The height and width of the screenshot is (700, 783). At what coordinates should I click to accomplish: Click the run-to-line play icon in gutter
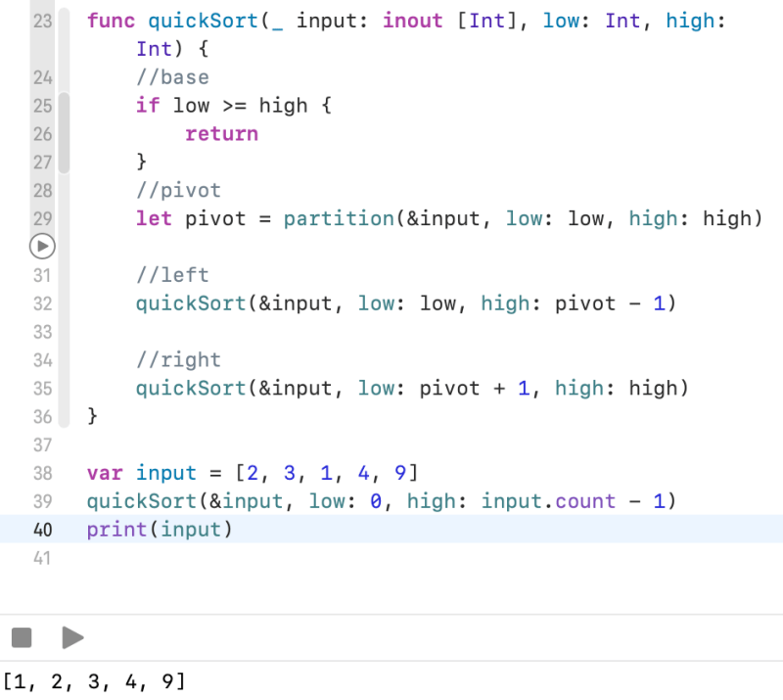[42, 247]
